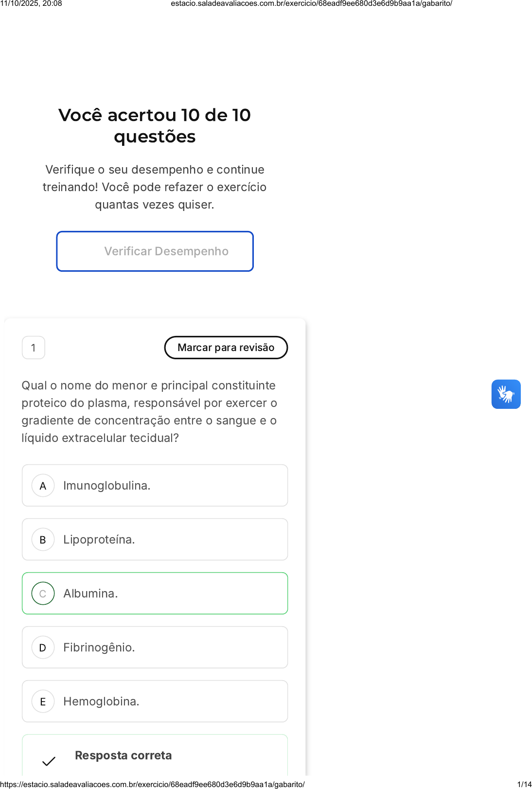
Task: Click the question text about plasma protein
Action: (149, 412)
